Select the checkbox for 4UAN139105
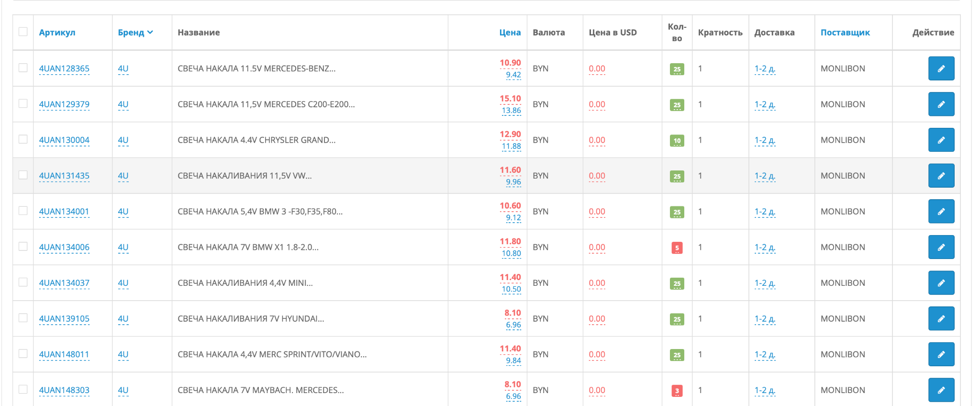Viewport: 980px width, 406px height. [23, 318]
